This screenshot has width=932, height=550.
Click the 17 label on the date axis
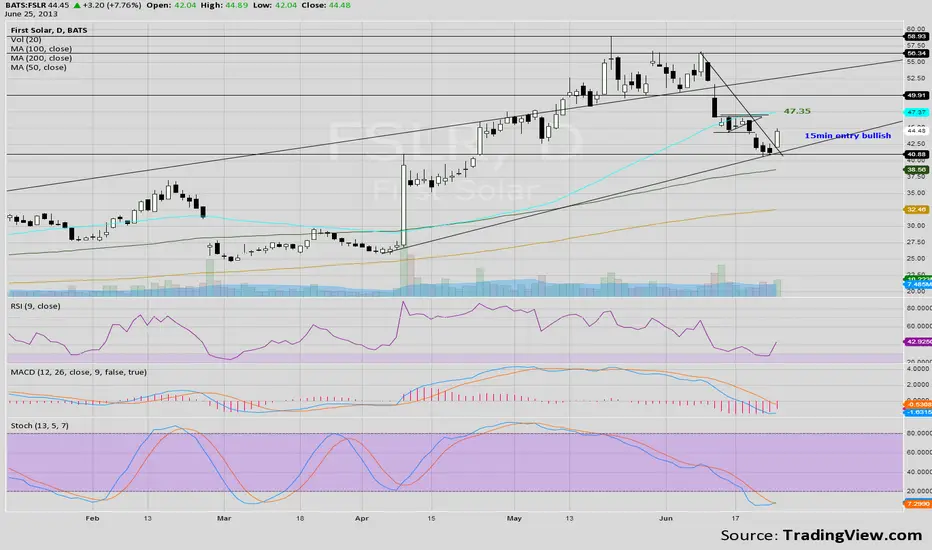coord(735,518)
